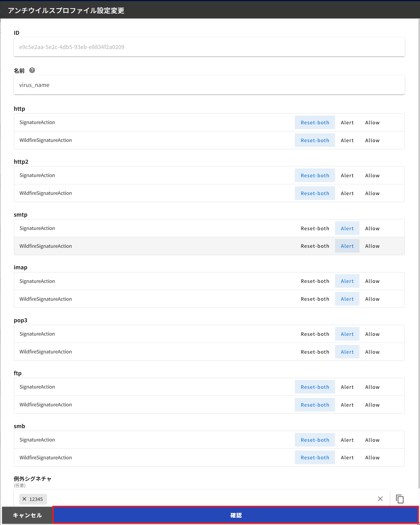Set http WildfireSignatureAction to Allow
The height and width of the screenshot is (525, 420).
(x=372, y=140)
